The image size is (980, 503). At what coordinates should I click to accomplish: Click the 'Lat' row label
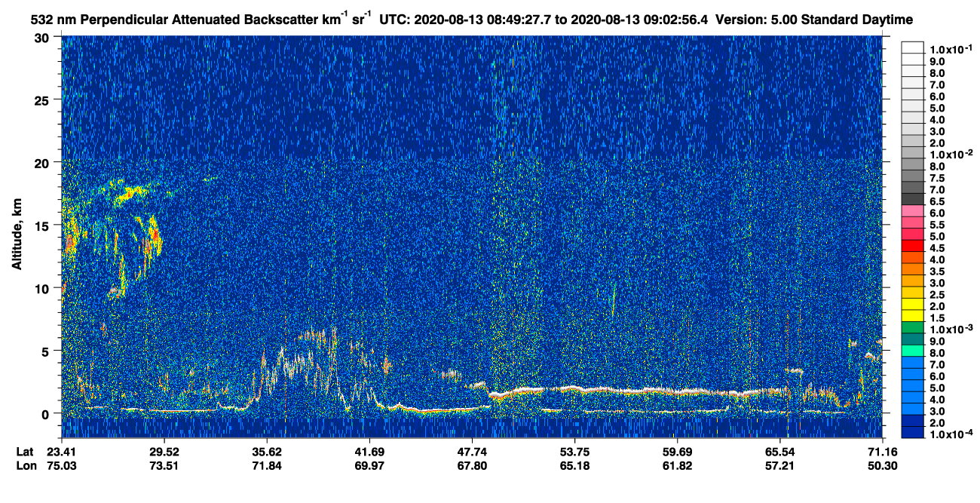click(24, 452)
